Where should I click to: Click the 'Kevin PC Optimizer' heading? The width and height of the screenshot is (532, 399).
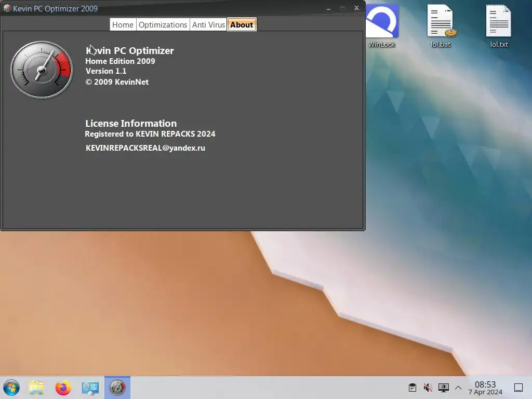click(129, 50)
